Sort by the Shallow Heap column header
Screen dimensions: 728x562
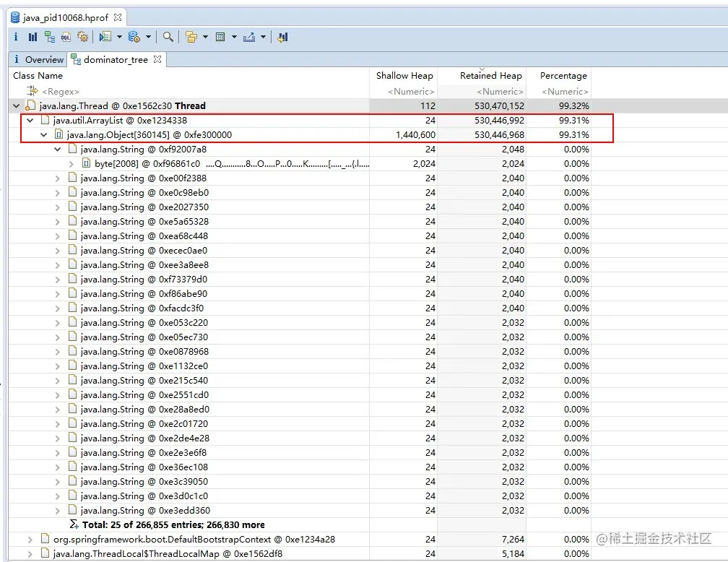click(404, 75)
